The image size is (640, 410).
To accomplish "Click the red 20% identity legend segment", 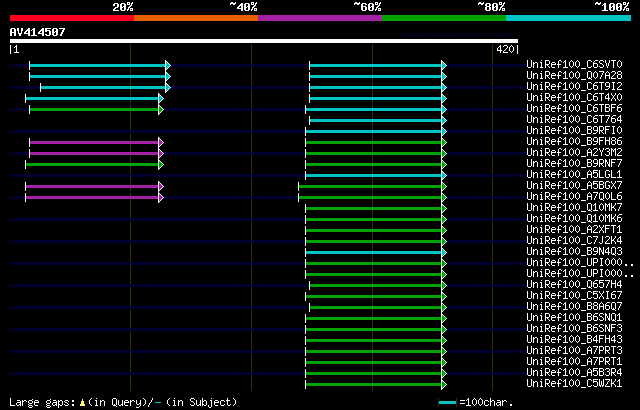I will click(x=72, y=18).
